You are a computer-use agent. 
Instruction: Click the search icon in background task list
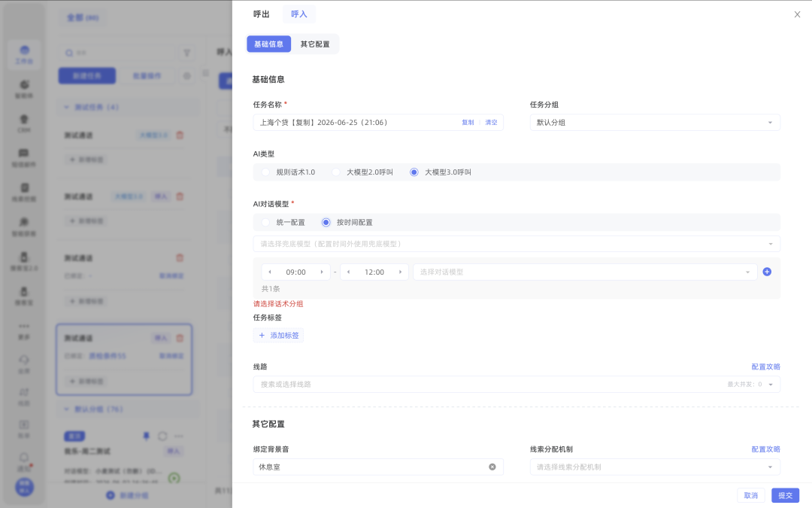pyautogui.click(x=69, y=53)
